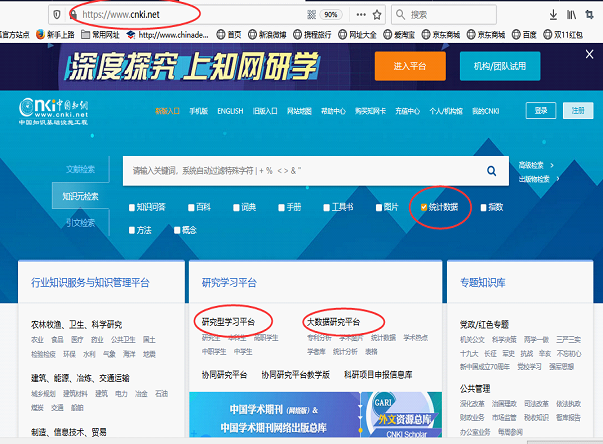Screen dimensions: 603x444
Task: Check the 知识问答 checkbox
Action: [132, 208]
